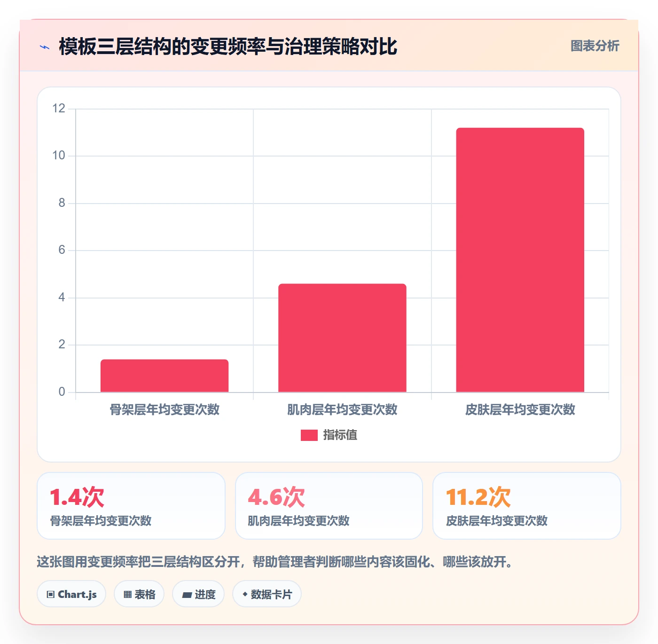Click the 肌肉层年均变更次数 bar in chart
The width and height of the screenshot is (658, 644).
(x=342, y=338)
